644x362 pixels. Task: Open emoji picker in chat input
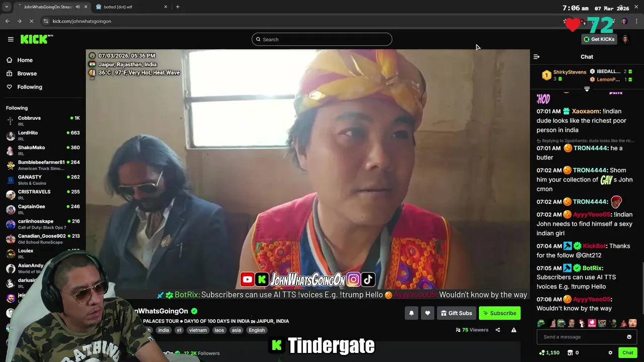[629, 337]
